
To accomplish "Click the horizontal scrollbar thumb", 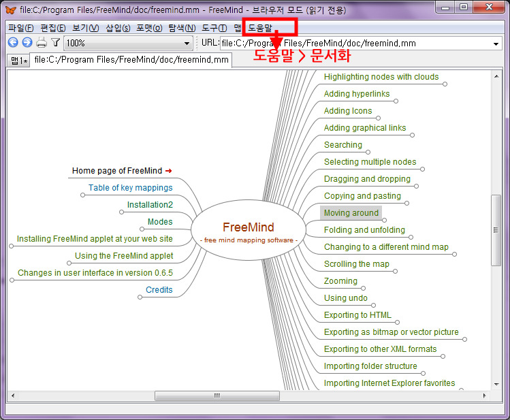I will coord(217,395).
